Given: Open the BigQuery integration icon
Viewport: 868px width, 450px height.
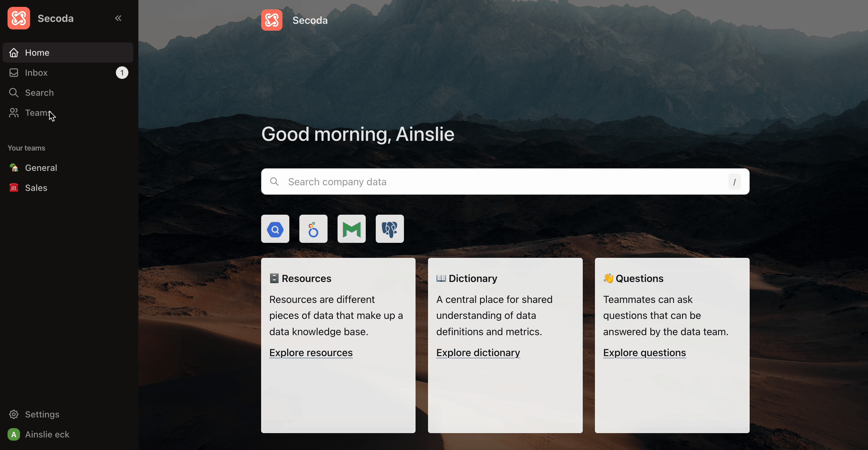Looking at the screenshot, I should click(275, 229).
